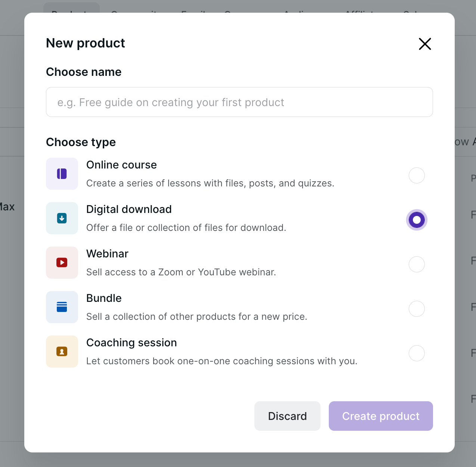Click the Bundle option title
The height and width of the screenshot is (467, 476).
coord(104,298)
